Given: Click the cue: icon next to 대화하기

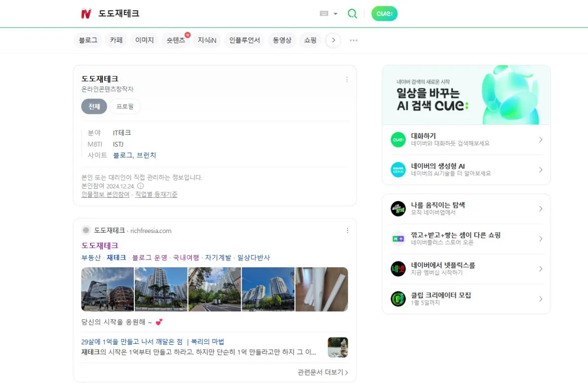Looking at the screenshot, I should [398, 139].
